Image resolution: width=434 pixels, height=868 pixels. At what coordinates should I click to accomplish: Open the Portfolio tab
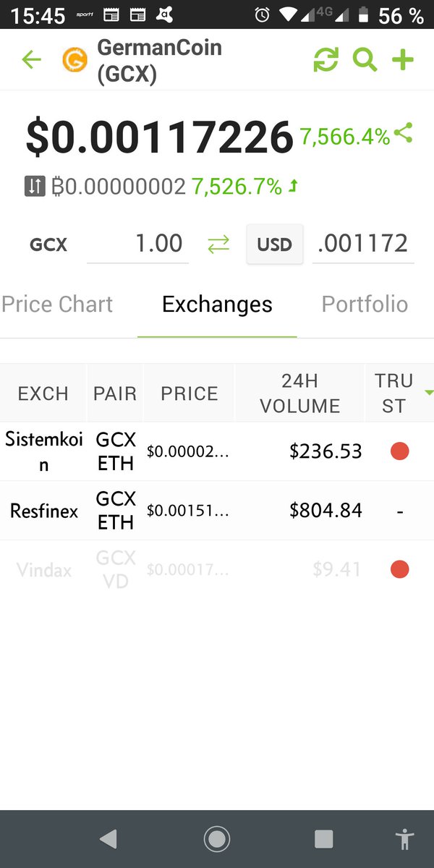(x=365, y=305)
